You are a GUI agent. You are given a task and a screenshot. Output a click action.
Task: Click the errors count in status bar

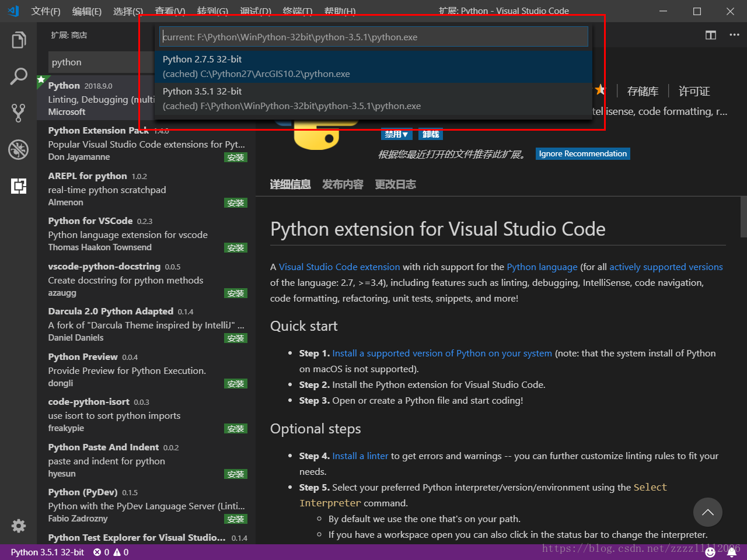pyautogui.click(x=102, y=552)
